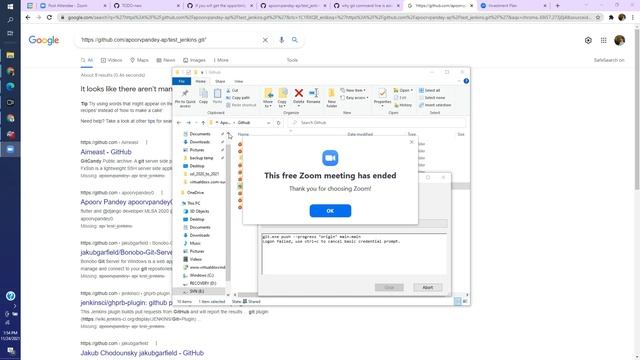Open jenkinsci/ghprb-plugin search result

click(127, 303)
